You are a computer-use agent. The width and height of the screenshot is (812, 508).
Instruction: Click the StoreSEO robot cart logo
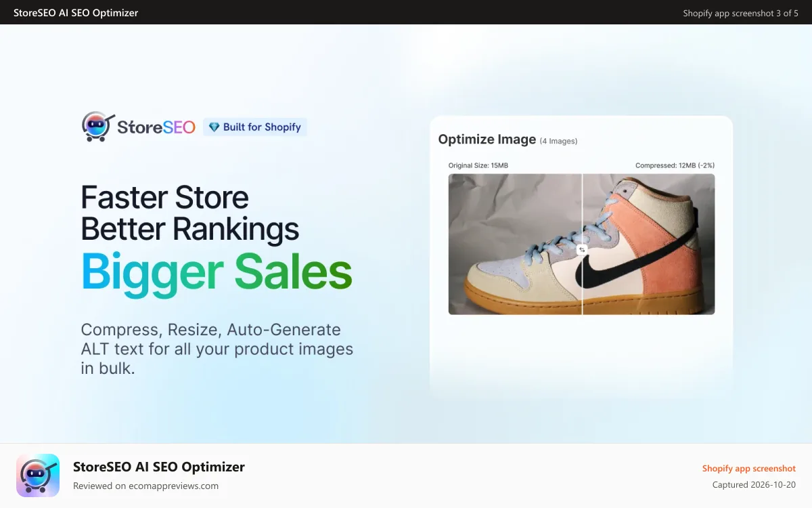98,127
